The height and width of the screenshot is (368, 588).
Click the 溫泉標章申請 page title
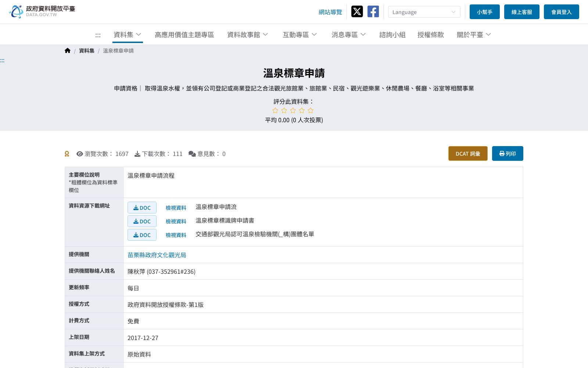(x=294, y=73)
